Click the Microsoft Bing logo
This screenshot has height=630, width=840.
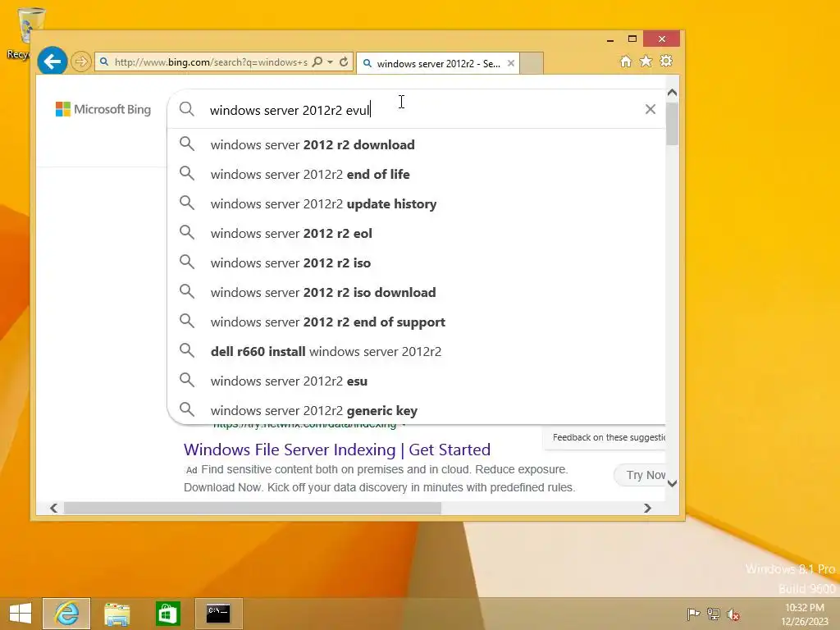103,109
